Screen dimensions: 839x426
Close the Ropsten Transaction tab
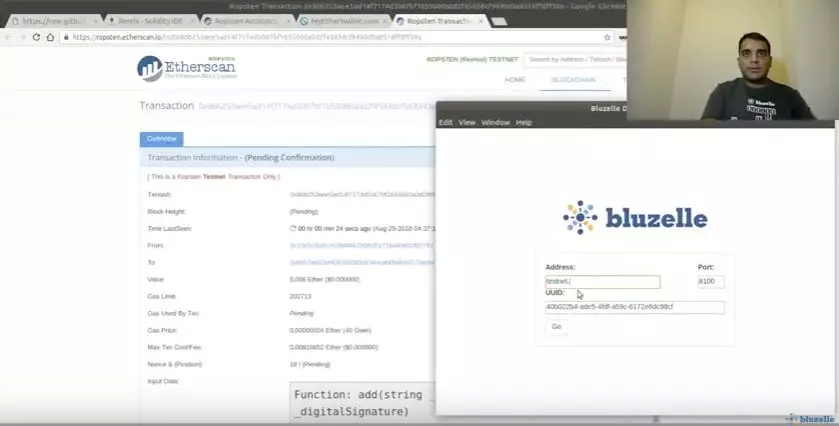480,21
